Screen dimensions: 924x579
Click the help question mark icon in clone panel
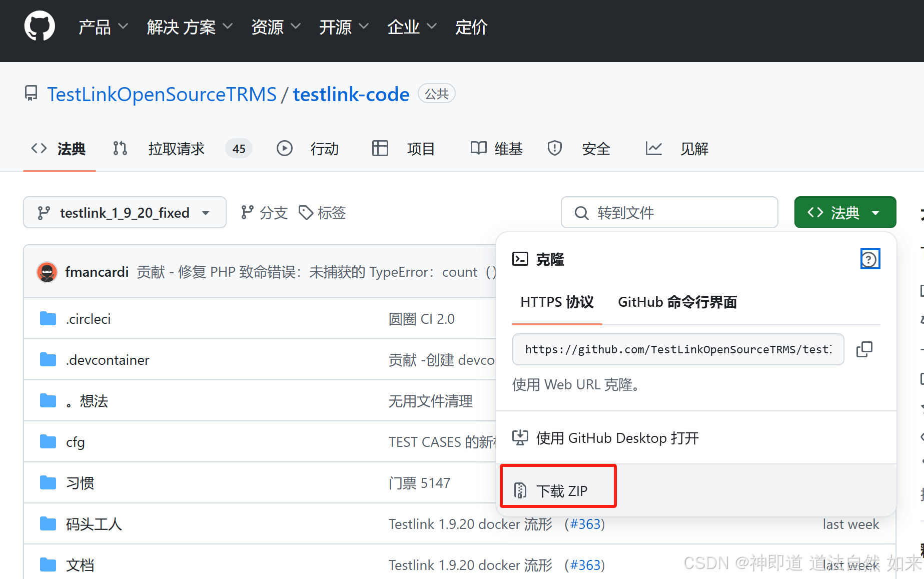coord(870,259)
